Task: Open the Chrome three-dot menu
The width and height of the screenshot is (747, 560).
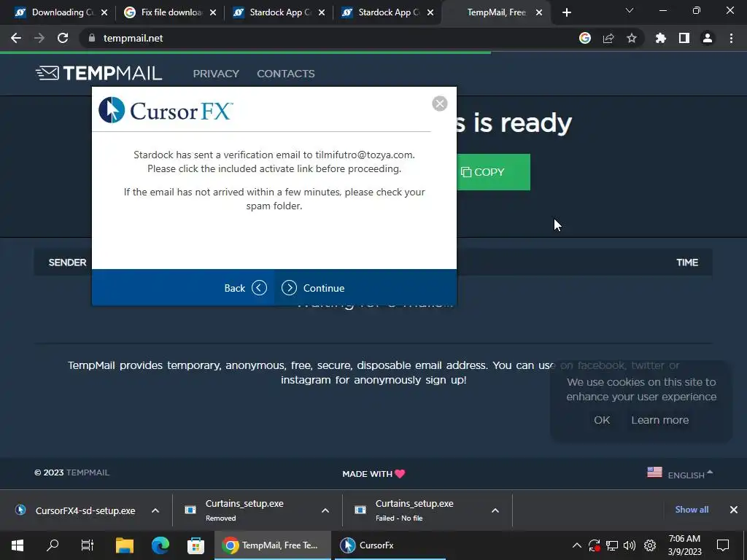Action: (731, 38)
